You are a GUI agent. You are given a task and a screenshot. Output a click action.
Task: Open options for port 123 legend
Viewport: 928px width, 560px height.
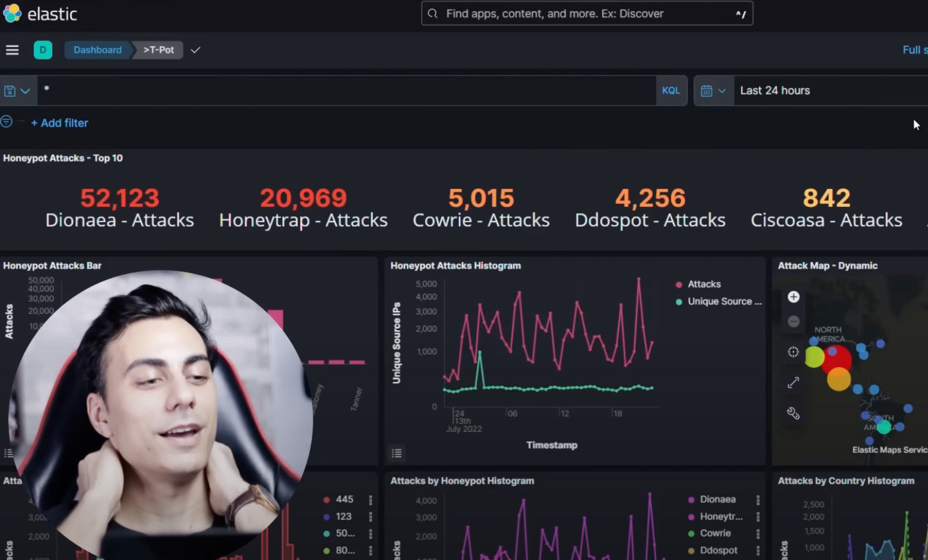(370, 517)
